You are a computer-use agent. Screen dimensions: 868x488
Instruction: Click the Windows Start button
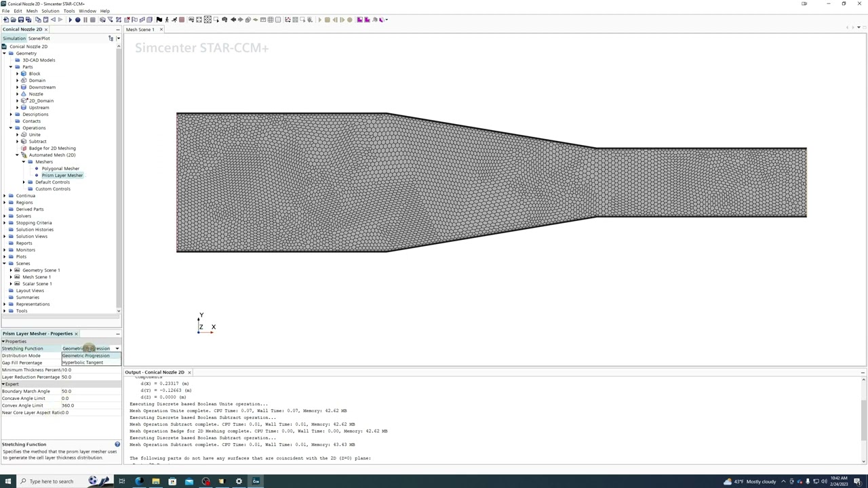[x=7, y=481]
